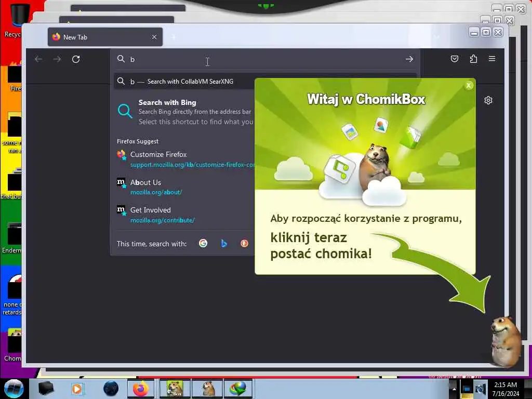Image resolution: width=532 pixels, height=399 pixels.
Task: Select the New Tab tab
Action: coord(105,37)
